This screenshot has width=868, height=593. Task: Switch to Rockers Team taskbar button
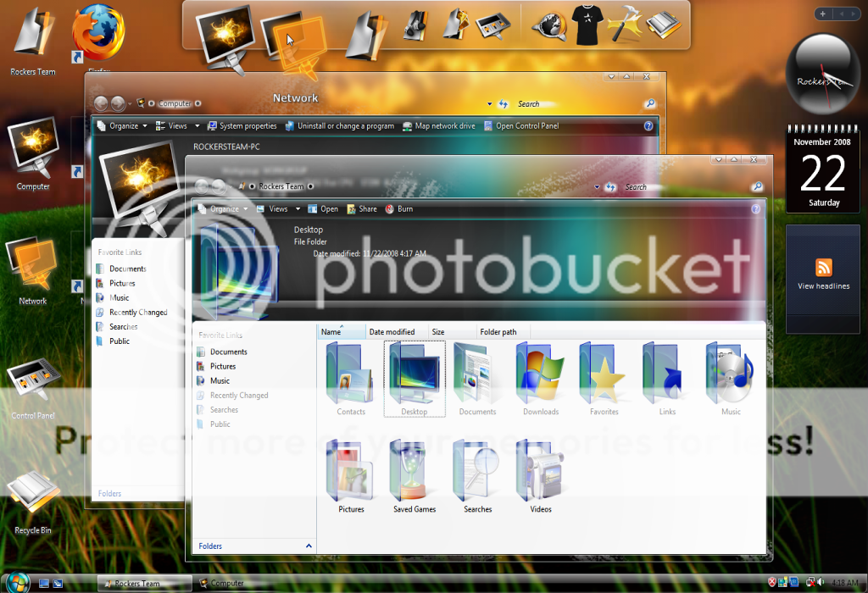tap(144, 583)
